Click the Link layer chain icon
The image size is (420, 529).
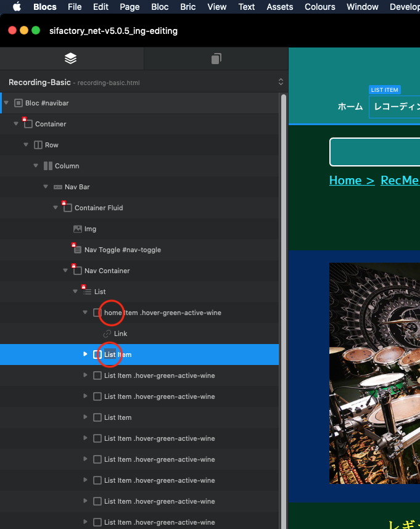tap(107, 334)
